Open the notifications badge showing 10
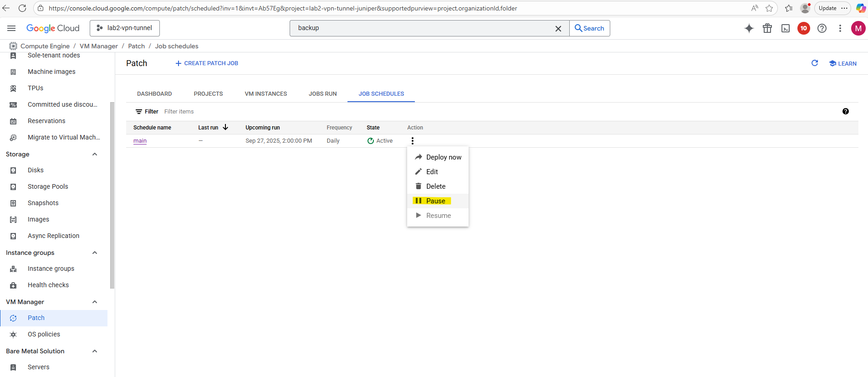868x377 pixels. [804, 28]
